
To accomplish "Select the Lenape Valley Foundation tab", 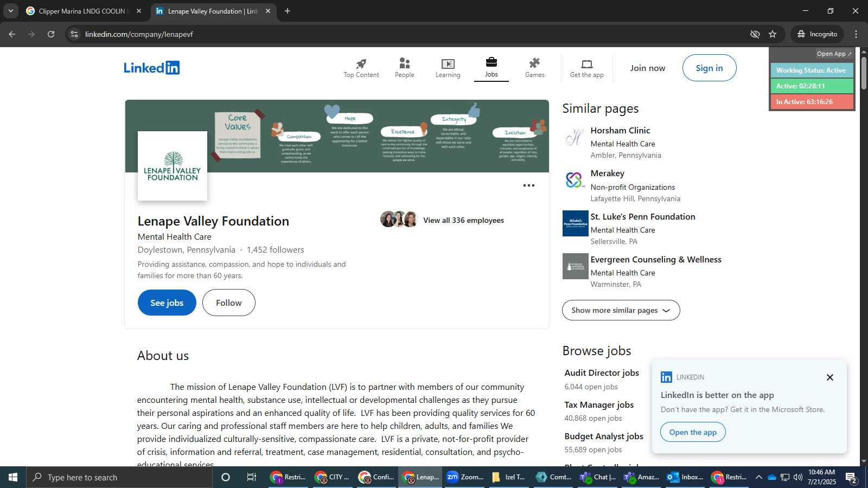I will (x=213, y=11).
